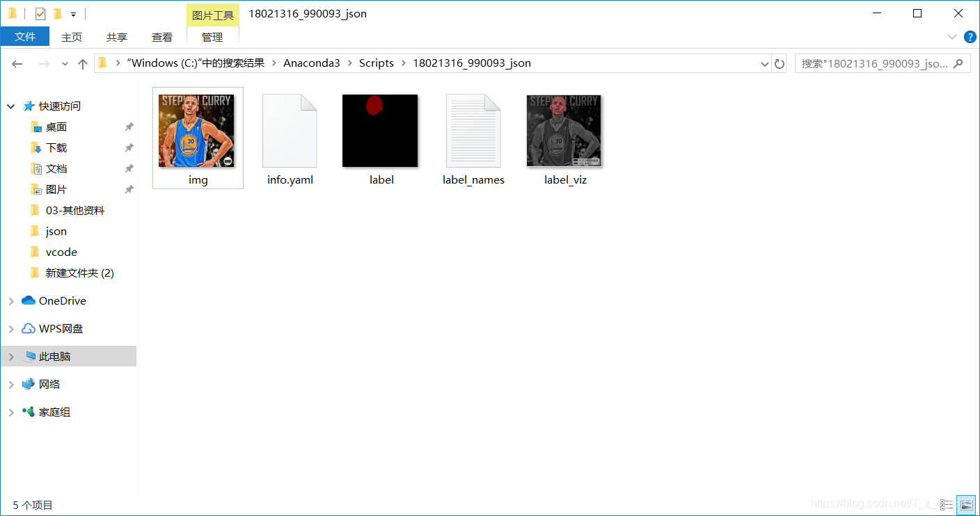Click the pin icon next to 图片
Viewport: 980px width, 516px height.
[x=129, y=190]
